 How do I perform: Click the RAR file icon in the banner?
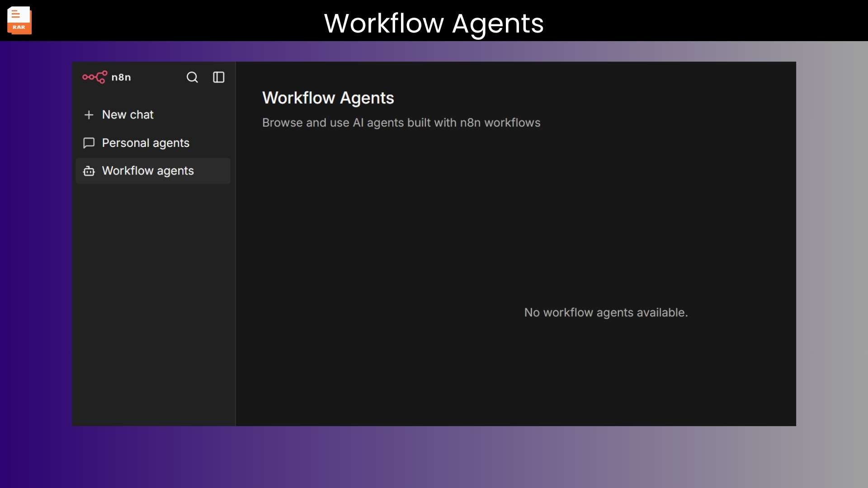coord(19,20)
